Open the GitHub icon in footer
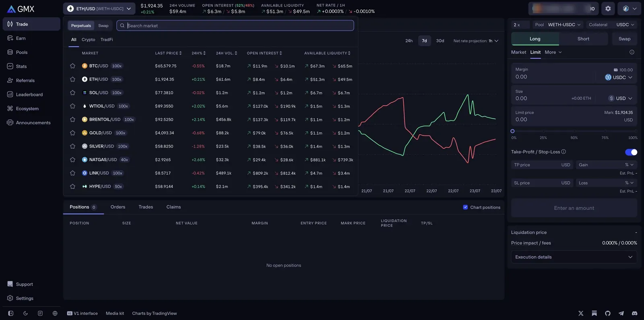Image resolution: width=644 pixels, height=320 pixels. 608,313
